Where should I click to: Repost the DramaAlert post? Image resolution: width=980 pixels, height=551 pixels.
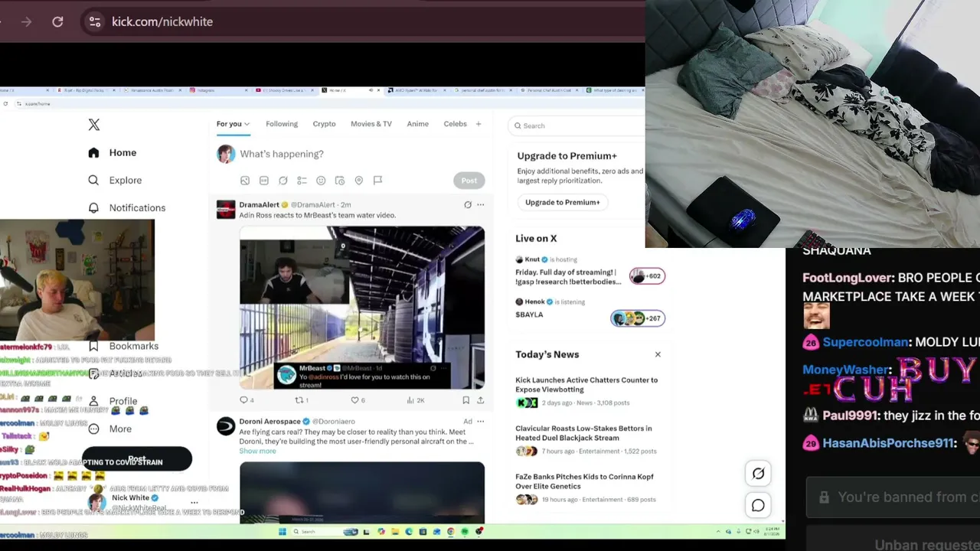click(302, 400)
